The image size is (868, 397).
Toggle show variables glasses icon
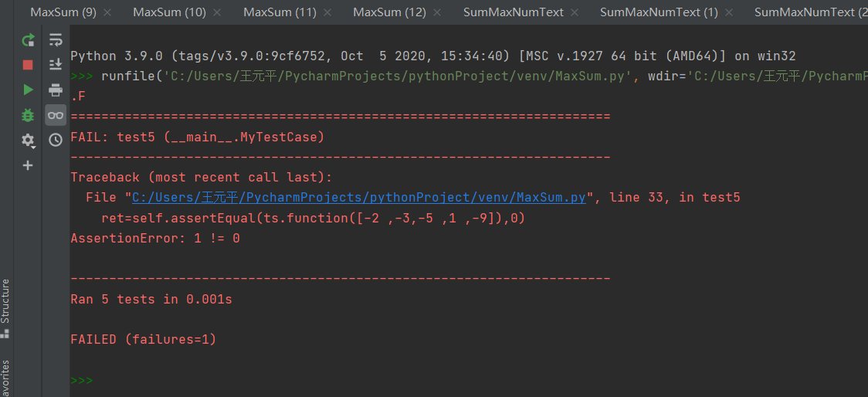pos(56,115)
